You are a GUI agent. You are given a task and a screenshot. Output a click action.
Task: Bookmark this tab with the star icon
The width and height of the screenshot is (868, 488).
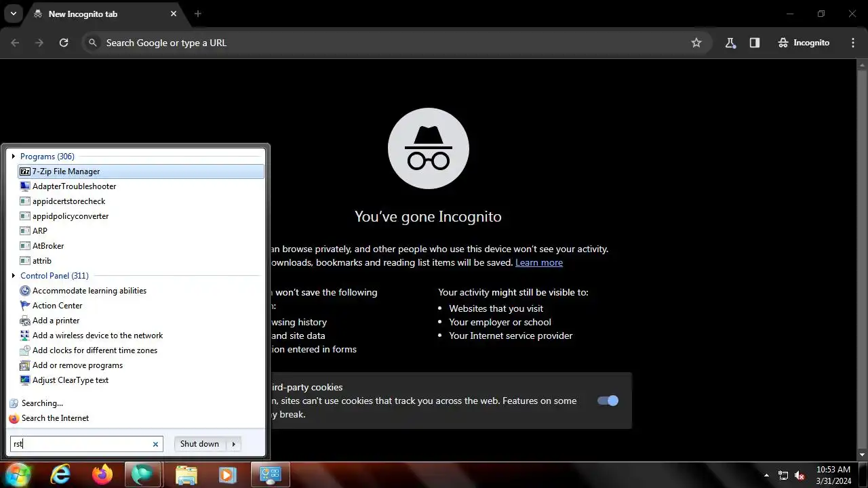pos(696,43)
